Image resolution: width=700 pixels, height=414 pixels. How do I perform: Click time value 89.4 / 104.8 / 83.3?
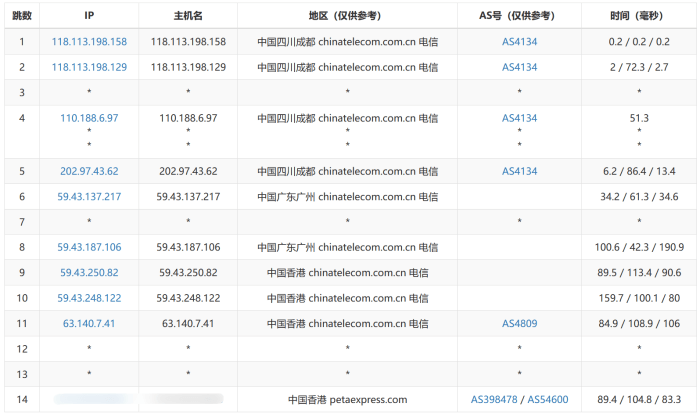click(x=639, y=400)
